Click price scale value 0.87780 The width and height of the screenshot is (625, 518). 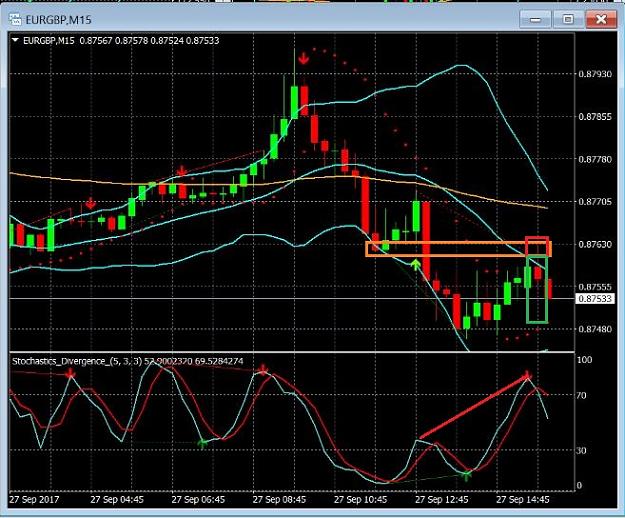pyautogui.click(x=595, y=159)
